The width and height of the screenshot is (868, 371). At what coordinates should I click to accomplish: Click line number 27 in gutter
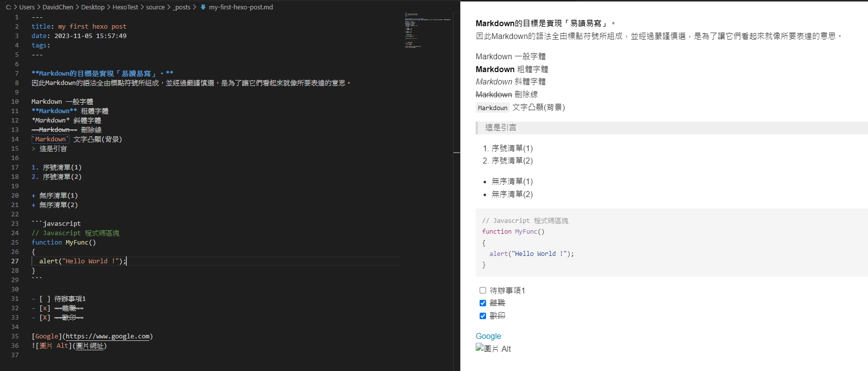point(15,261)
